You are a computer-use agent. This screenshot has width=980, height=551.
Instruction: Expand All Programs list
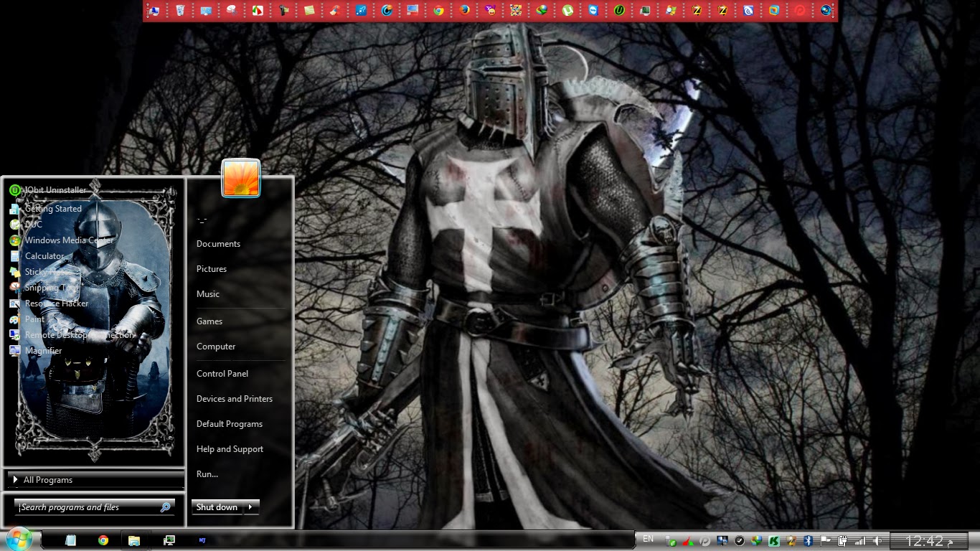click(95, 480)
